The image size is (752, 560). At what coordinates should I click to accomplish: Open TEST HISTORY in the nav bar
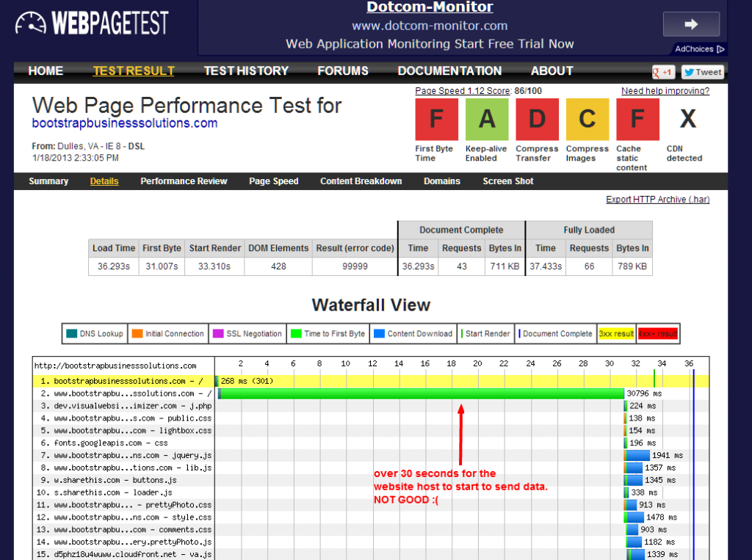point(246,71)
